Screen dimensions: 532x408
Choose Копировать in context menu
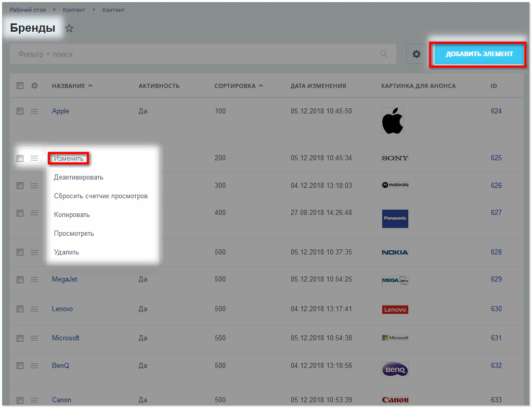tap(72, 214)
